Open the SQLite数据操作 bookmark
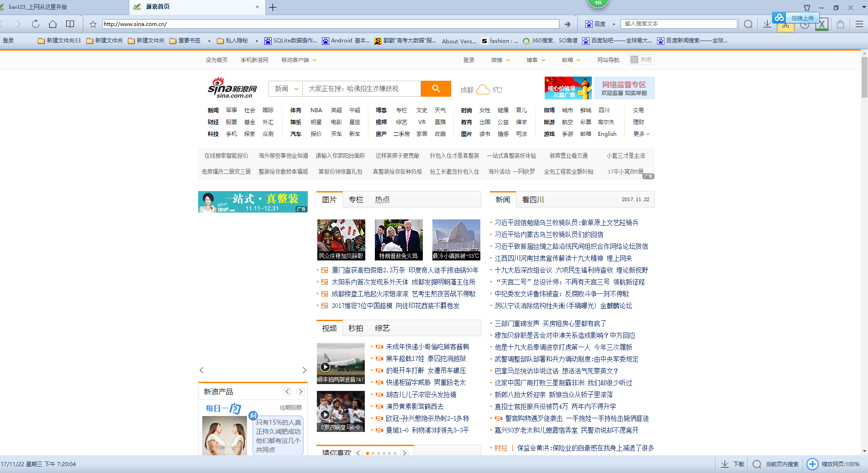 (290, 41)
